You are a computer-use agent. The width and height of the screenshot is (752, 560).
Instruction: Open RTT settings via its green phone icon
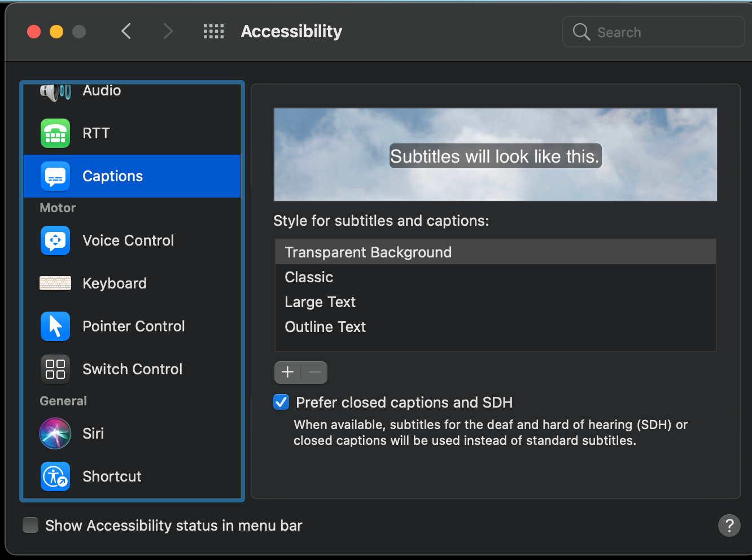pos(55,133)
